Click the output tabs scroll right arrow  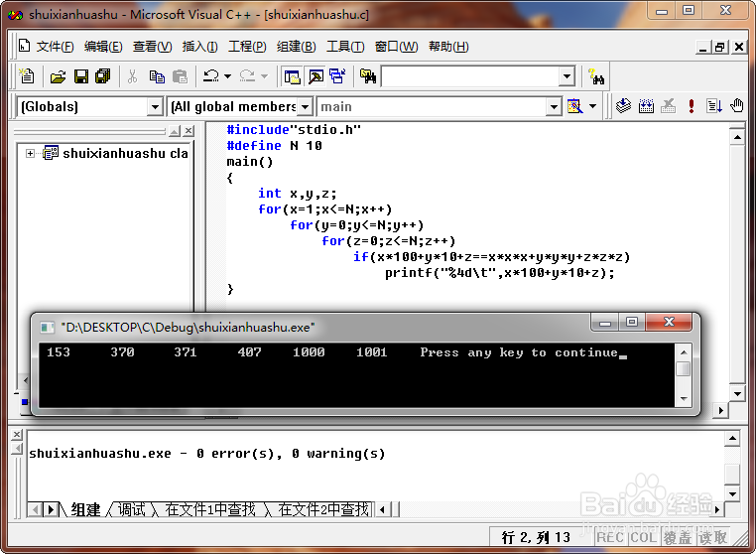[x=717, y=509]
